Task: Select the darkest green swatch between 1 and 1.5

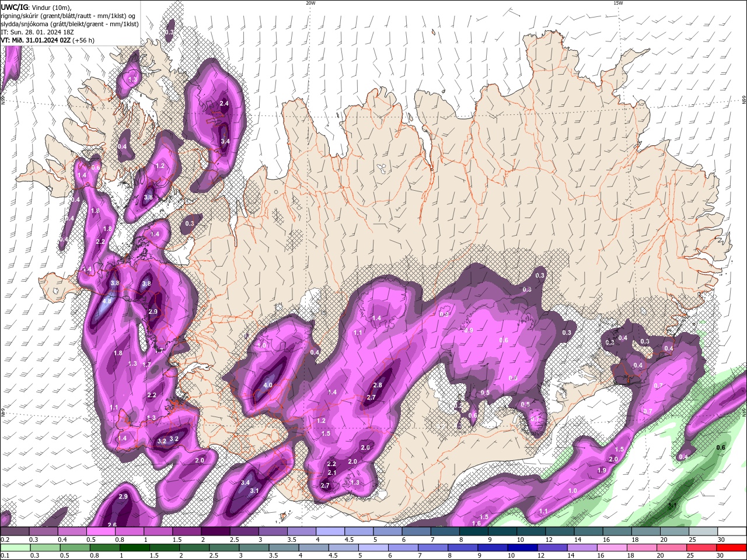Action: point(134,548)
